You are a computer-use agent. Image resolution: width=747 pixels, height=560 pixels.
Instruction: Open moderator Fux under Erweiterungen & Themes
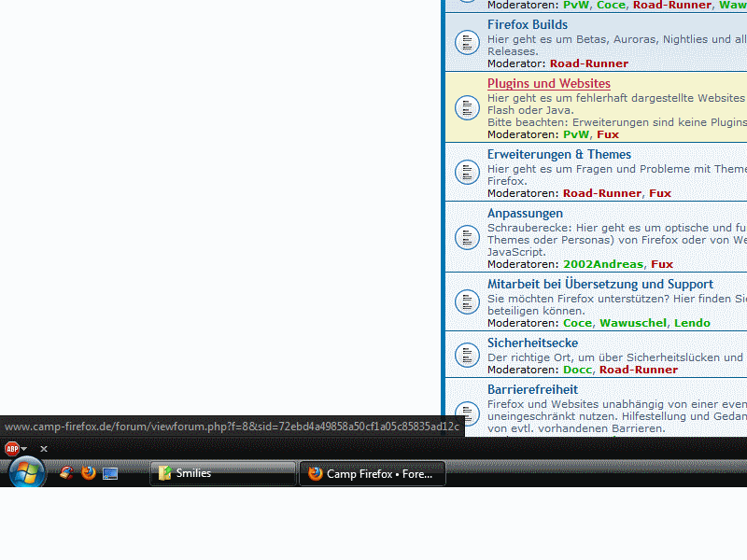[660, 193]
